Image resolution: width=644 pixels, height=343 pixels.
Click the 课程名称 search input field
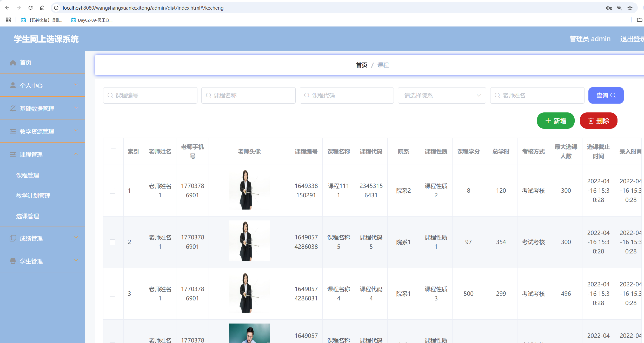(248, 96)
